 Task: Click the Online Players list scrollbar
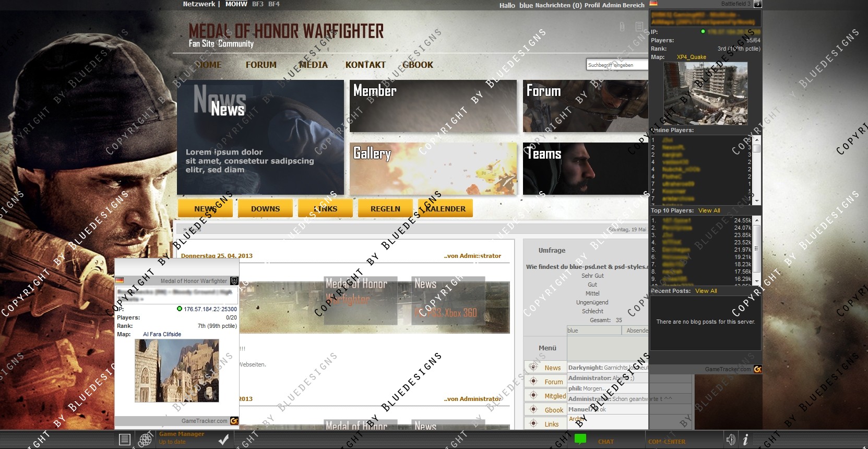click(x=756, y=170)
